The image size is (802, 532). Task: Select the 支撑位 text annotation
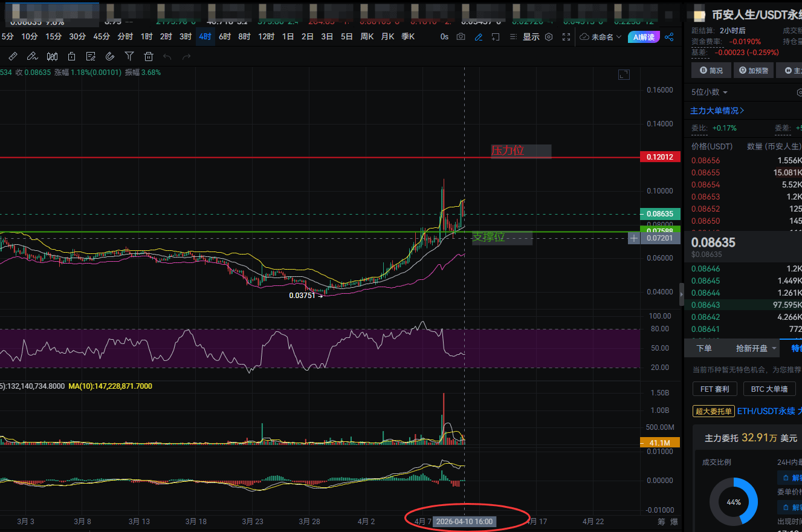pos(502,238)
